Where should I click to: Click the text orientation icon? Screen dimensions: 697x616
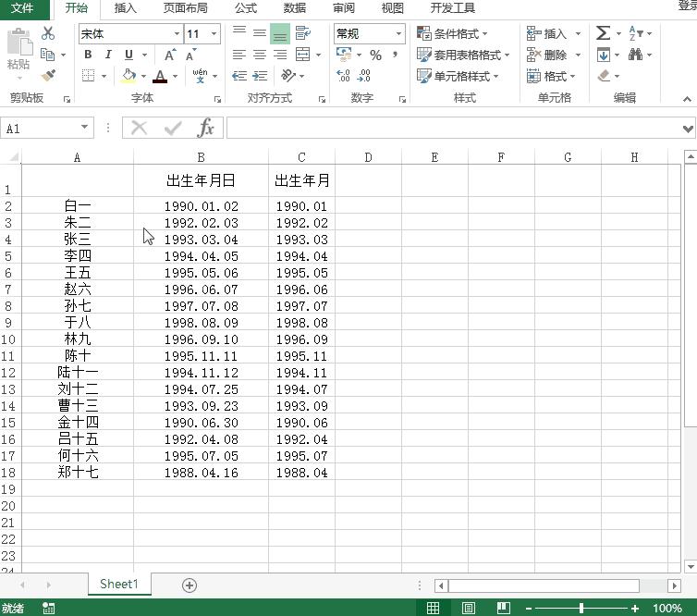click(x=288, y=76)
